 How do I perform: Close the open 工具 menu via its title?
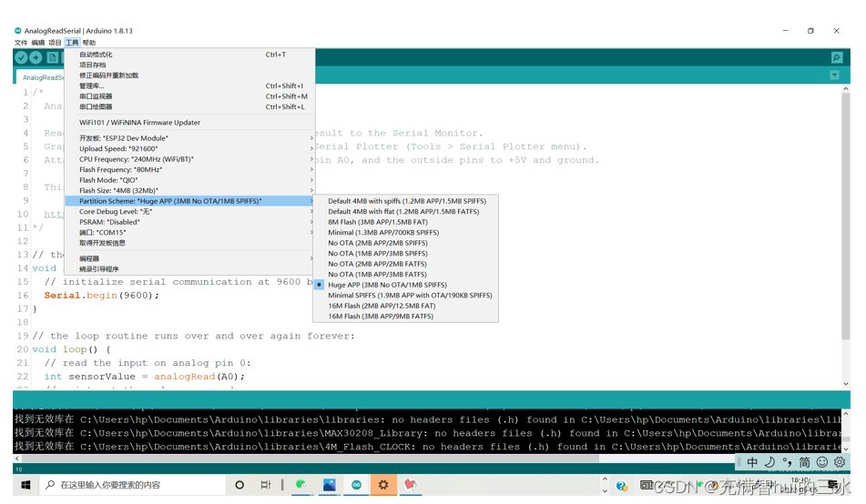[72, 43]
